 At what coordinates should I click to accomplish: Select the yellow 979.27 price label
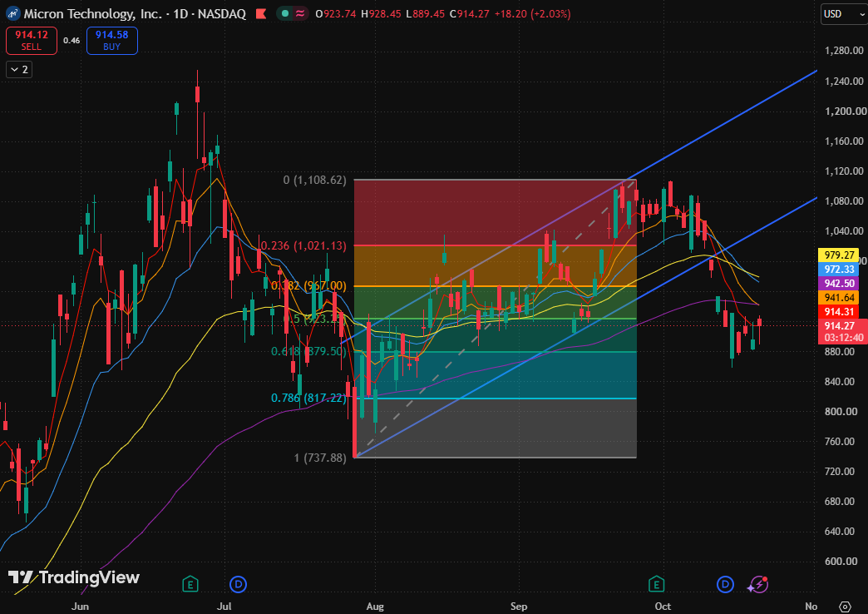coord(839,255)
